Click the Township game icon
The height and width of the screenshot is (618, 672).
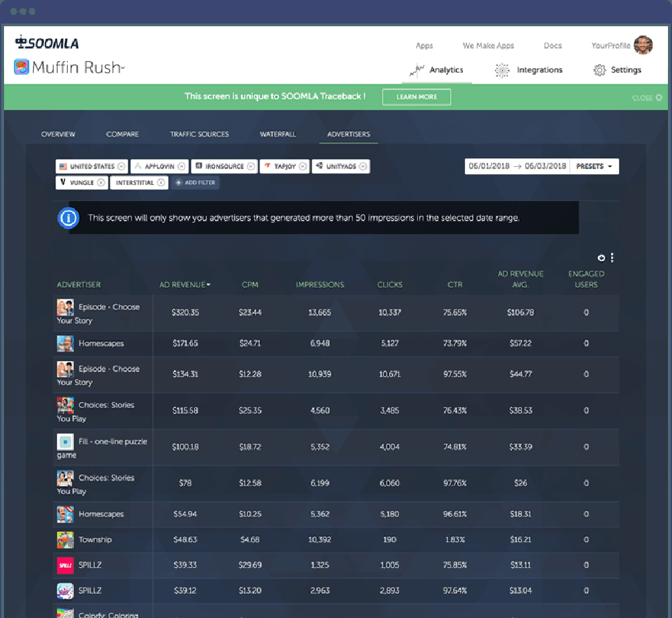(x=65, y=539)
